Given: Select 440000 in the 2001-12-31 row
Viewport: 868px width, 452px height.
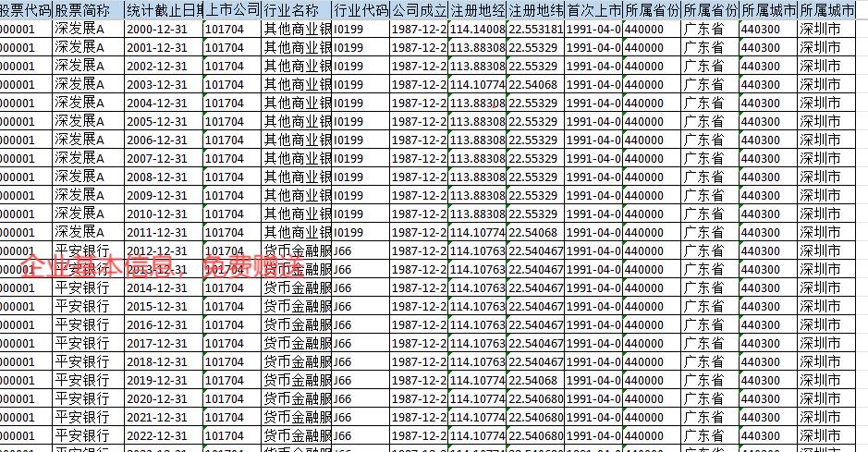Looking at the screenshot, I should point(652,47).
